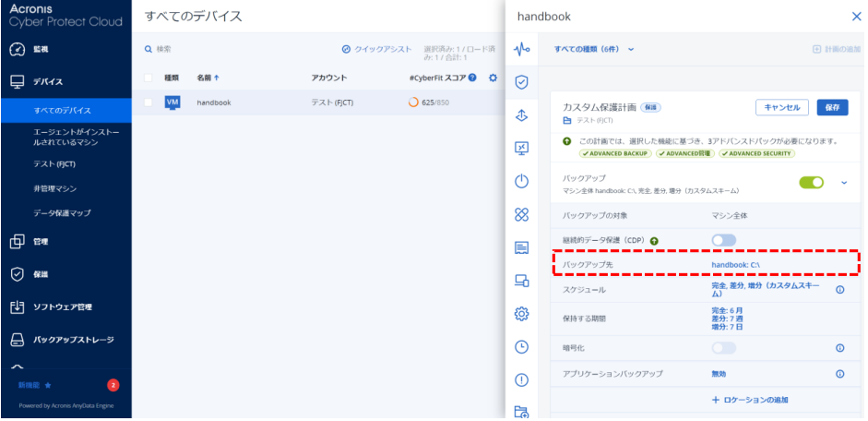
Task: Open バックアップストレージ in the sidebar
Action: pyautogui.click(x=73, y=340)
